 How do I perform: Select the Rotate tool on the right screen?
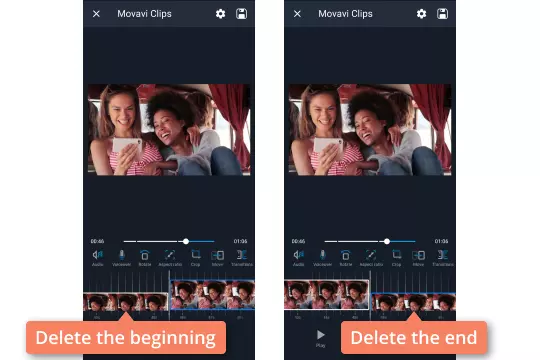point(345,257)
